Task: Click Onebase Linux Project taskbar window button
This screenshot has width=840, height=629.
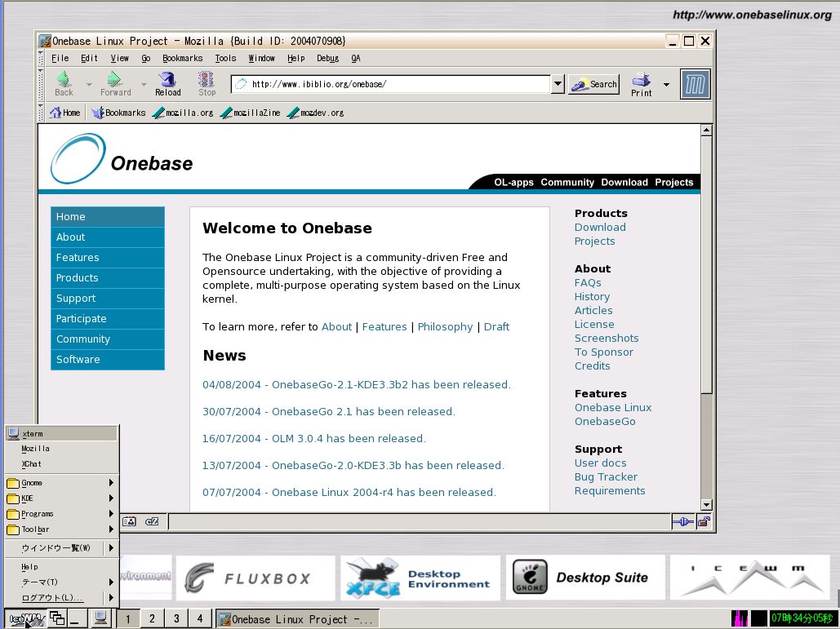Action: click(297, 619)
